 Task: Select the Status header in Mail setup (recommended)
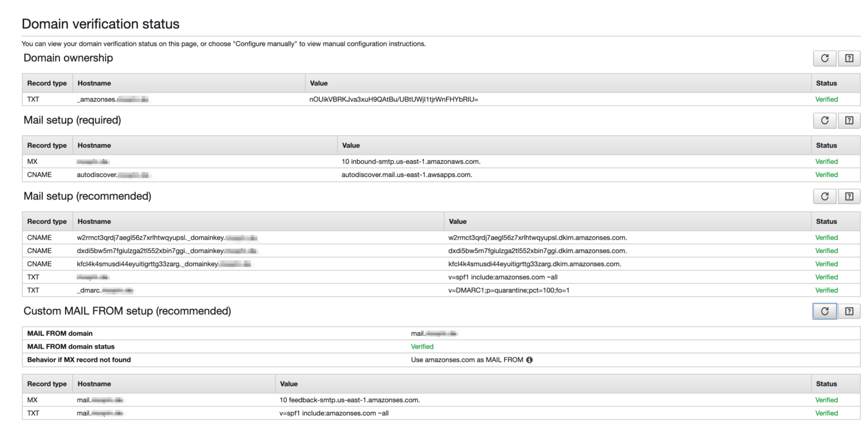(x=826, y=221)
